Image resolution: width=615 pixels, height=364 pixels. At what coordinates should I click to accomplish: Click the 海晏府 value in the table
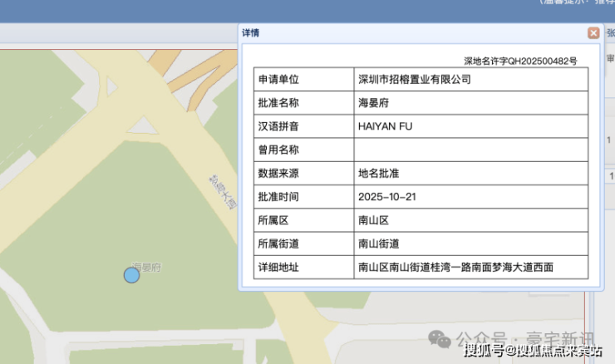(373, 103)
